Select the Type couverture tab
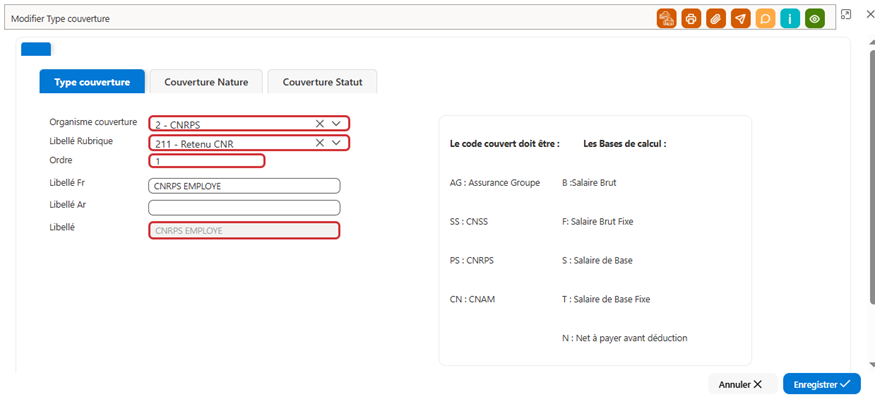 (x=92, y=82)
